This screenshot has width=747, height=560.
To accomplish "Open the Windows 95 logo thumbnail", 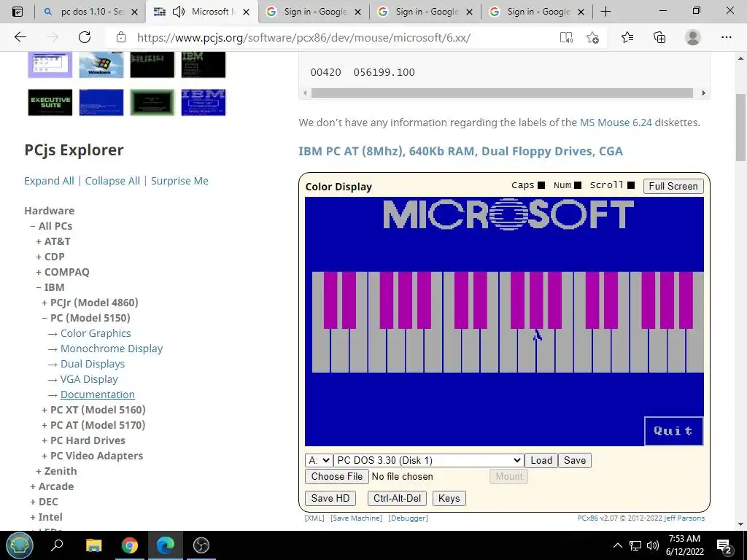I will 101,64.
